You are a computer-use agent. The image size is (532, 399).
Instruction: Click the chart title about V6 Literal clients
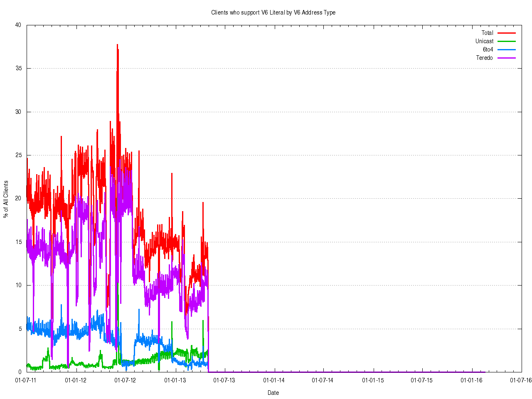tap(273, 12)
